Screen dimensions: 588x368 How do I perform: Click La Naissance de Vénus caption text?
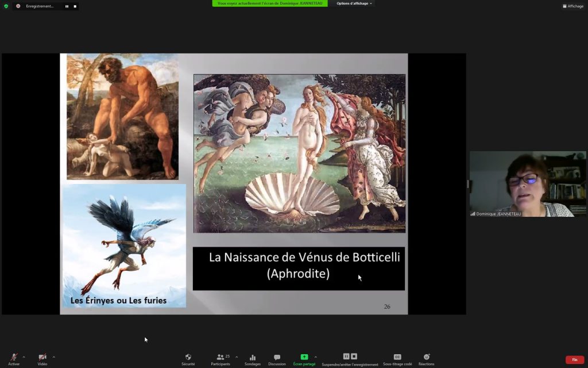[304, 265]
